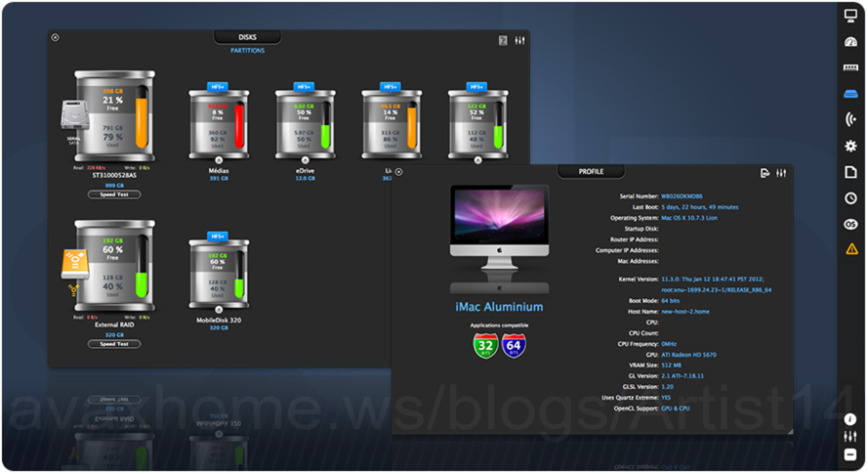The height and width of the screenshot is (474, 868).
Task: Click the HFS+ badge above eDrive
Action: (304, 87)
